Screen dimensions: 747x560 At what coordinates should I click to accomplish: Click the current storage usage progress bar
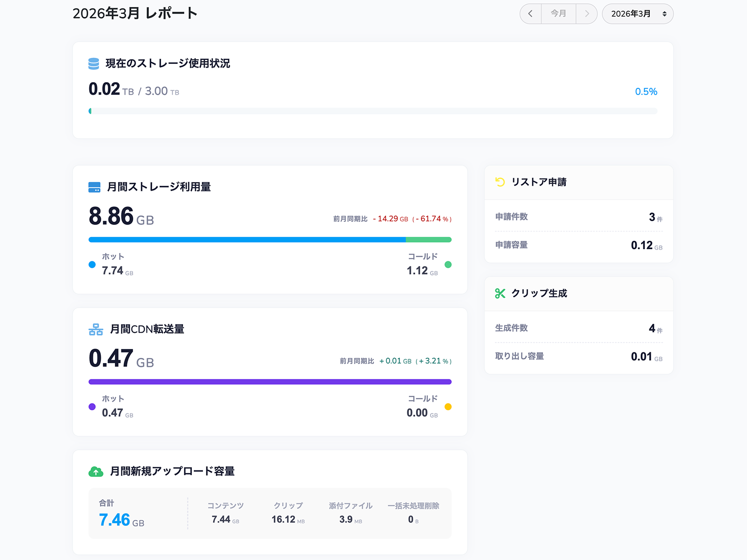(x=373, y=111)
